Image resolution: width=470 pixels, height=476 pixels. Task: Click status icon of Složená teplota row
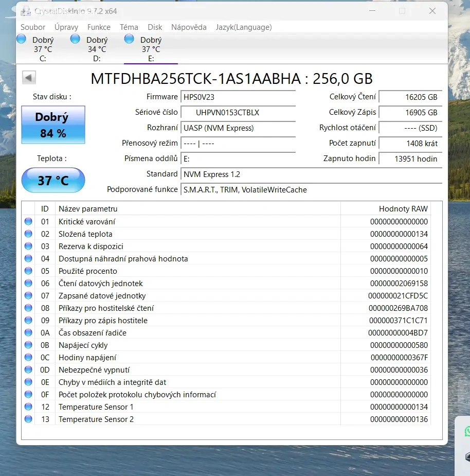[x=28, y=234]
